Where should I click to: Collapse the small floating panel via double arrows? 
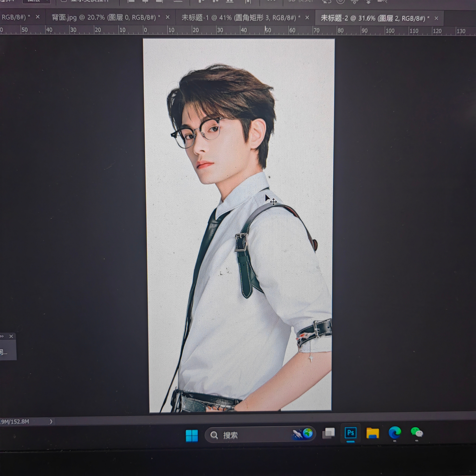click(x=2, y=336)
